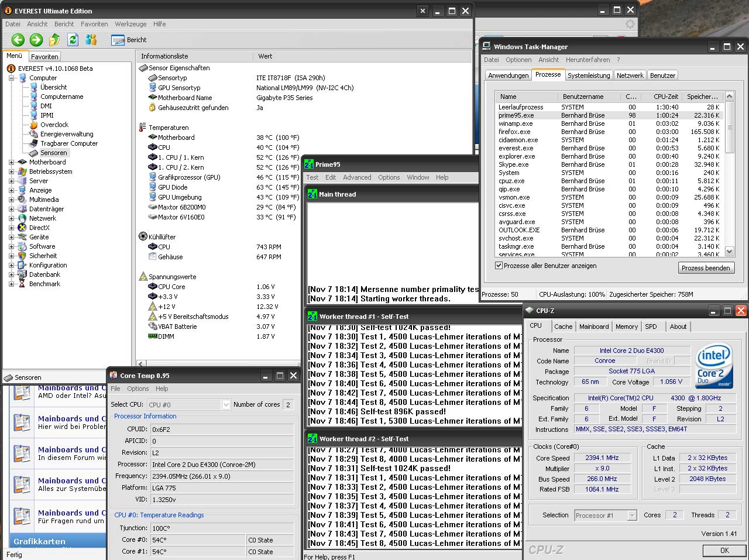749x560 pixels.
Task: Open the Favoriten menu in EVEREST
Action: tap(94, 24)
